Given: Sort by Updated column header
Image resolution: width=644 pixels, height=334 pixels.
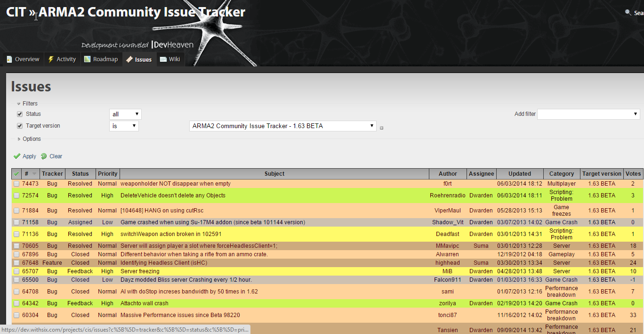Looking at the screenshot, I should [x=520, y=174].
